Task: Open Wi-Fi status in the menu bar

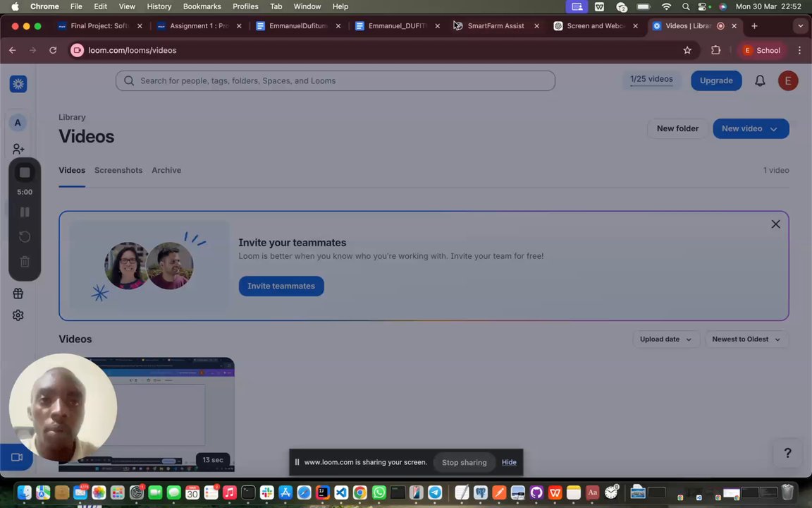Action: click(667, 6)
